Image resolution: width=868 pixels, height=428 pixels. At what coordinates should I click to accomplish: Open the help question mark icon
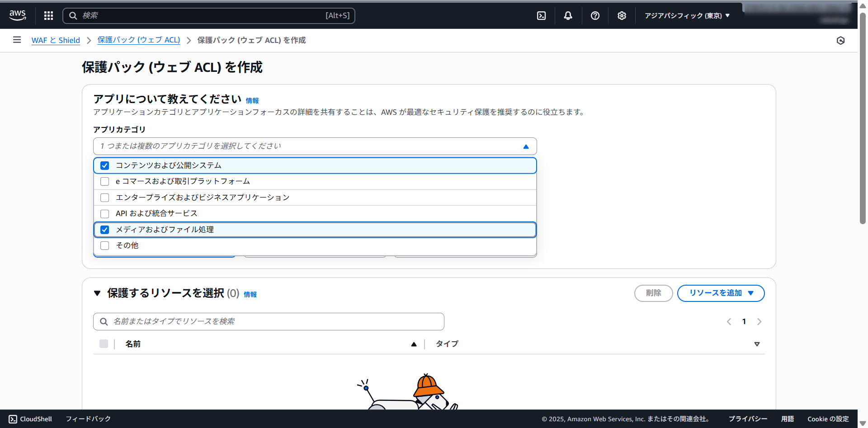point(595,16)
